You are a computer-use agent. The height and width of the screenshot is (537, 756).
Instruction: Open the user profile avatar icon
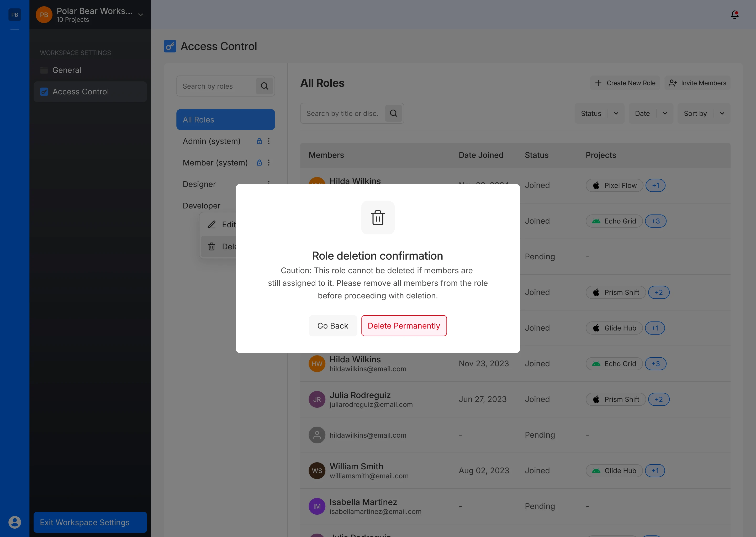click(x=14, y=522)
